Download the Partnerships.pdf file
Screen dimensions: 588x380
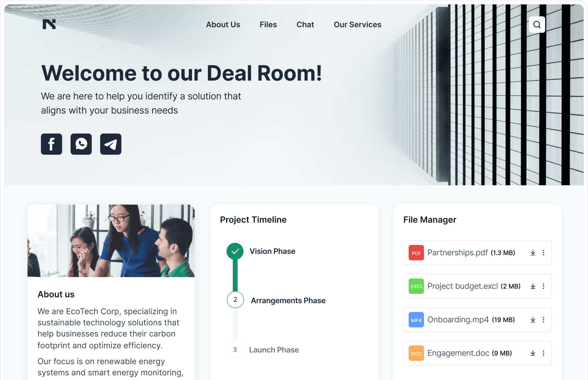pos(533,253)
